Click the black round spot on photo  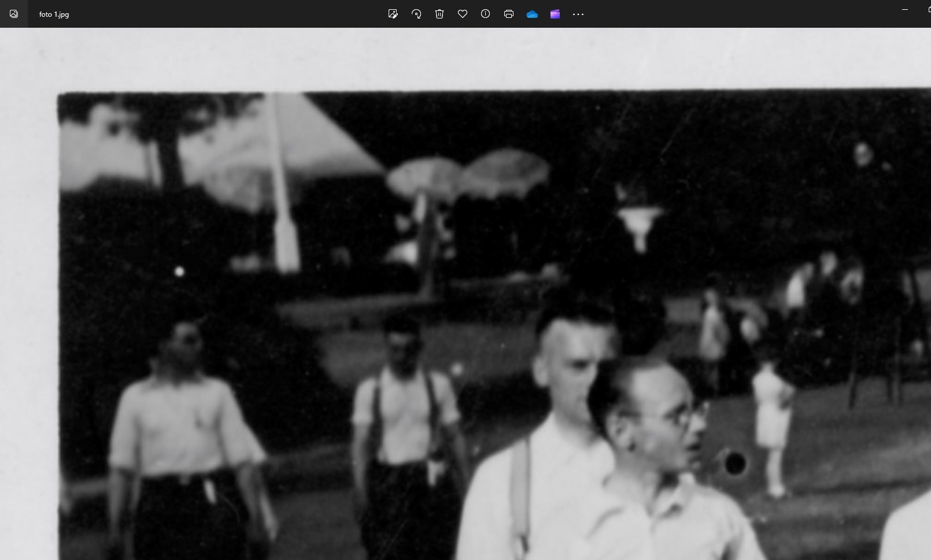pos(735,463)
